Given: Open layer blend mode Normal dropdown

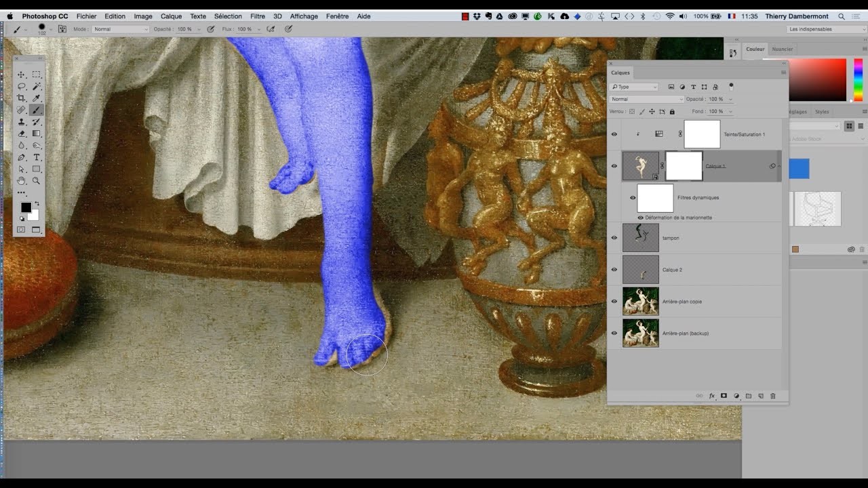Looking at the screenshot, I should (646, 99).
